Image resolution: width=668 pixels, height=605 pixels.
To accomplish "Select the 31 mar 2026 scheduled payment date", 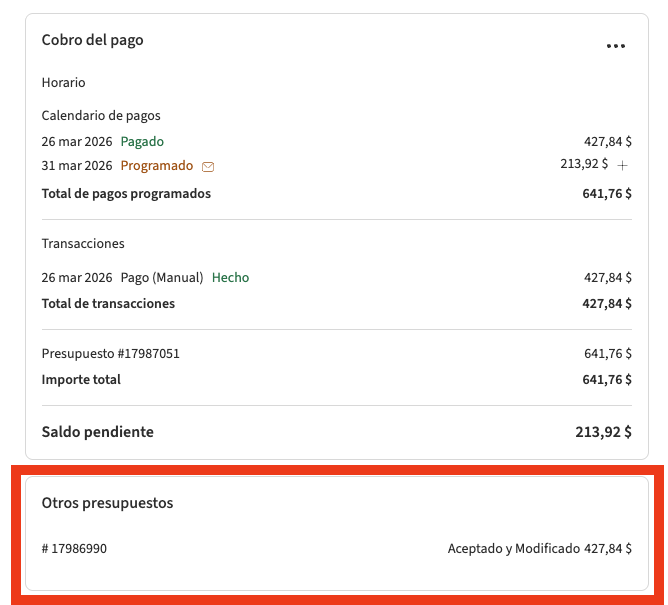I will tap(77, 165).
